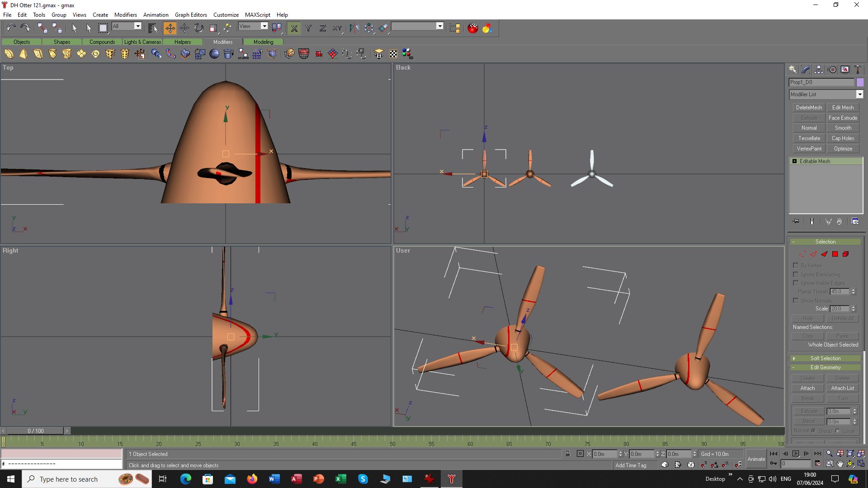The image size is (868, 488).
Task: Open the Hierarchy command panel tab
Action: point(819,70)
